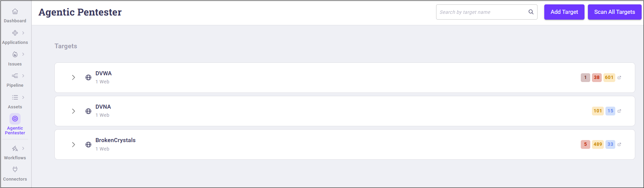Expand the DVWA target row

click(x=73, y=78)
